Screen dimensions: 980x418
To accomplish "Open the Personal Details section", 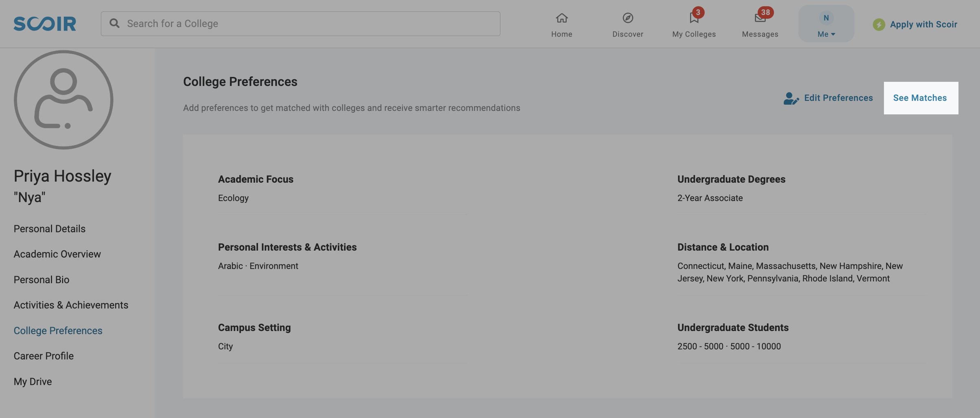I will pyautogui.click(x=49, y=228).
